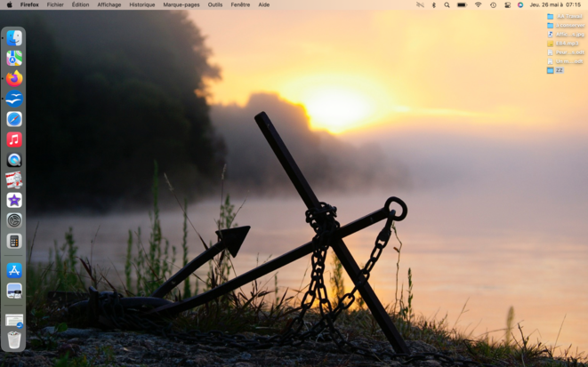
Task: Click the Bluetooth icon in the menu bar
Action: coord(434,4)
